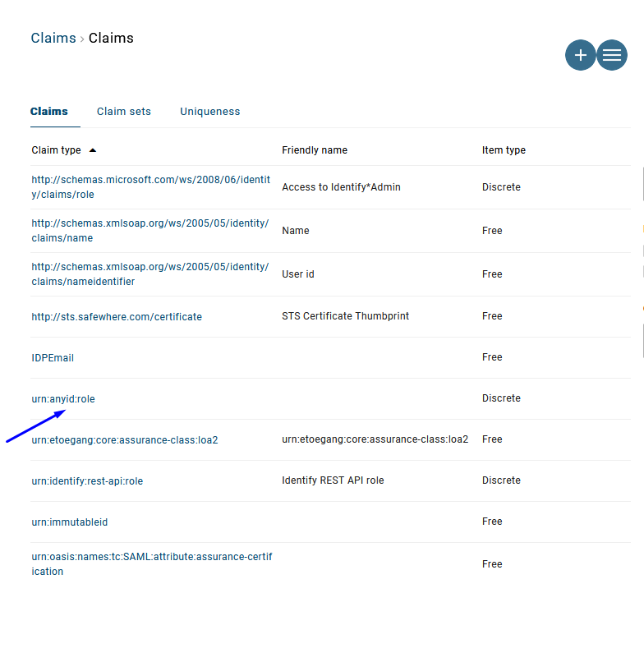The height and width of the screenshot is (662, 644).
Task: Open the microsoft identity claims/role link
Action: pyautogui.click(x=150, y=187)
